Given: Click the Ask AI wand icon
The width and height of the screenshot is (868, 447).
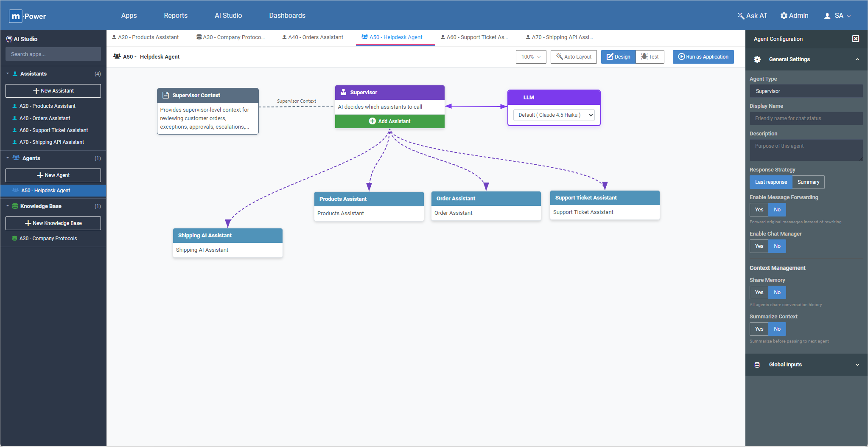Looking at the screenshot, I should point(741,16).
